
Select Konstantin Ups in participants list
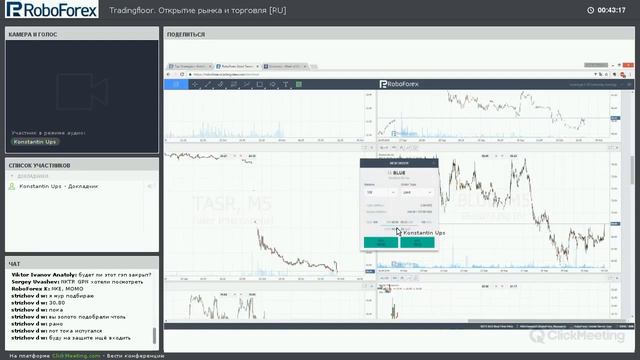tap(59, 186)
